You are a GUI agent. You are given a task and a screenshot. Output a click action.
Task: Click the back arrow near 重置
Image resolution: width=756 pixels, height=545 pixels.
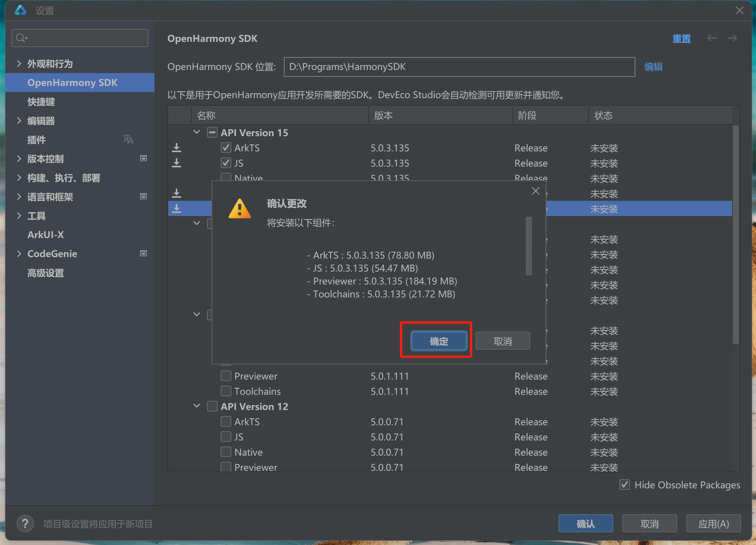point(711,38)
